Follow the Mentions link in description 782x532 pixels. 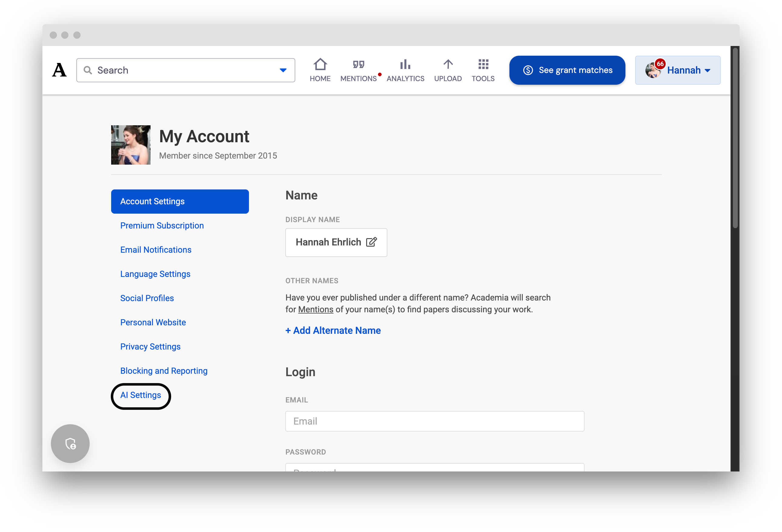click(x=316, y=309)
